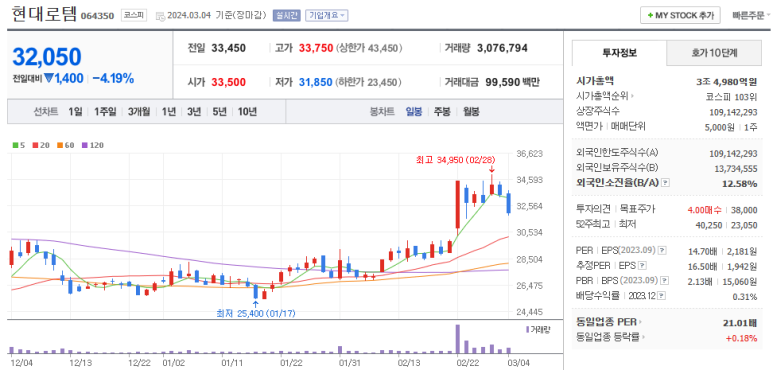773x370 pixels.
Task: Click the green 5-day moving average swatch
Action: 15,145
